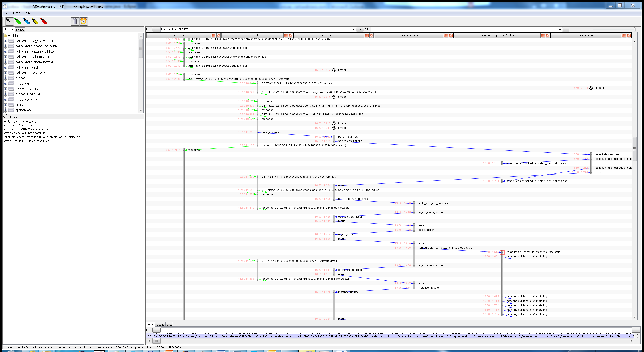
Task: Open the Filter dropdown arrow
Action: (x=559, y=30)
